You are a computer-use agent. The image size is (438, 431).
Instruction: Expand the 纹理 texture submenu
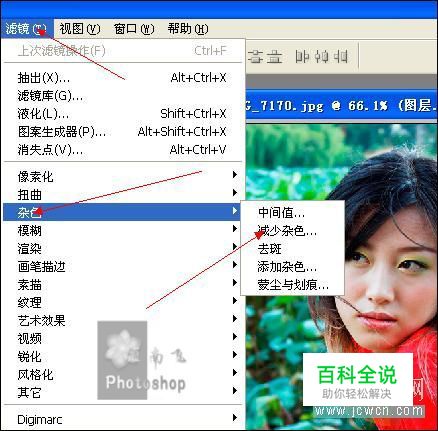tap(123, 302)
